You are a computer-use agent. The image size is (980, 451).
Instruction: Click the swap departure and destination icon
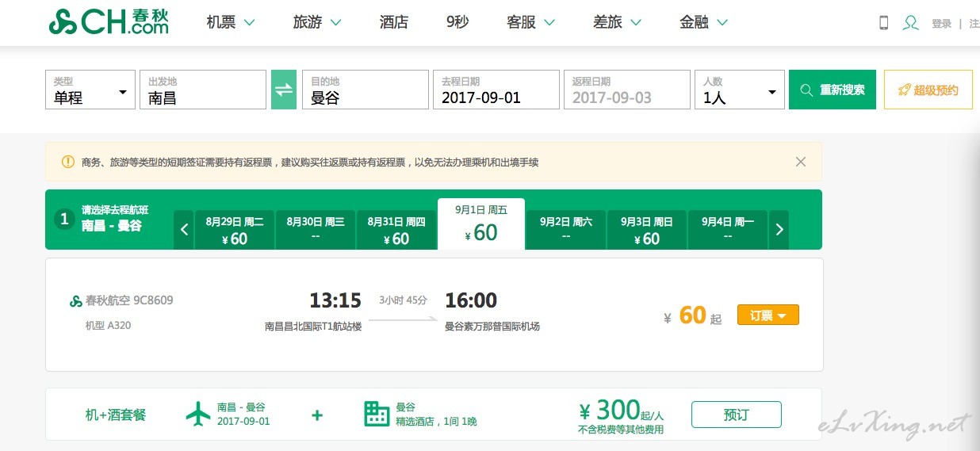pos(284,90)
